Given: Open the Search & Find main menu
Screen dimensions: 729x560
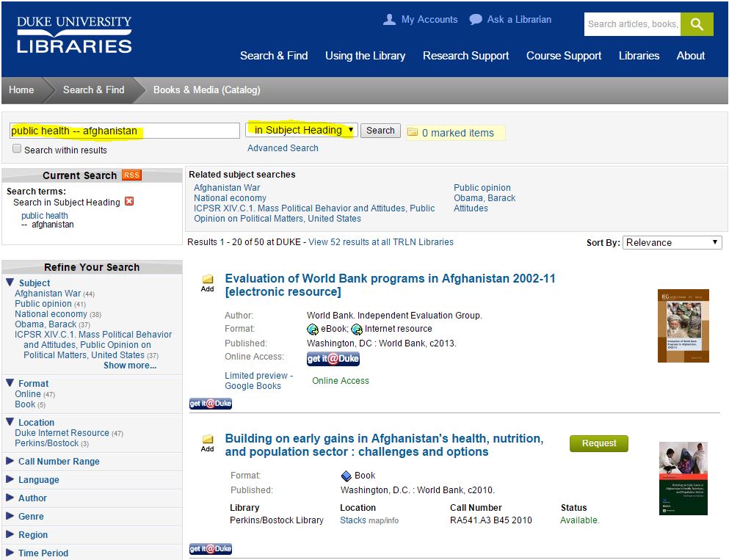Looking at the screenshot, I should click(274, 56).
